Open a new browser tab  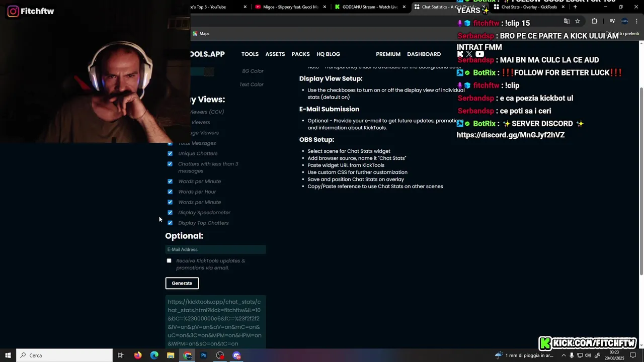[575, 7]
